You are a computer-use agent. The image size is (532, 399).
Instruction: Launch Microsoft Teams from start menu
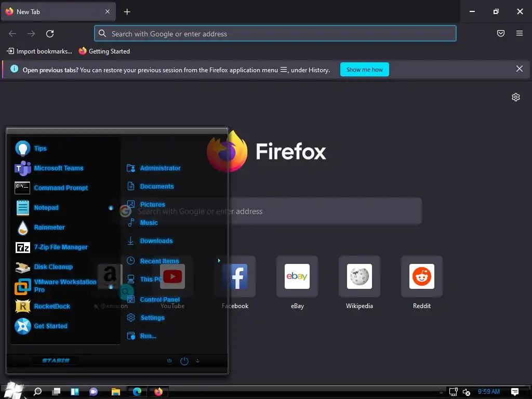49,168
